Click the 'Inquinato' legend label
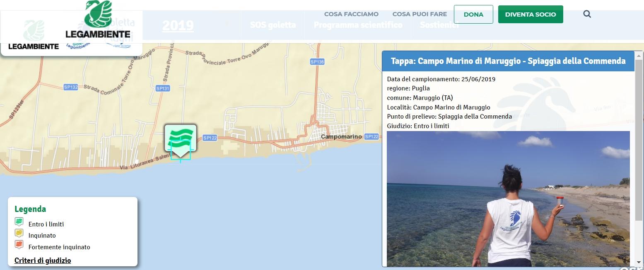The width and height of the screenshot is (644, 270). click(x=42, y=235)
